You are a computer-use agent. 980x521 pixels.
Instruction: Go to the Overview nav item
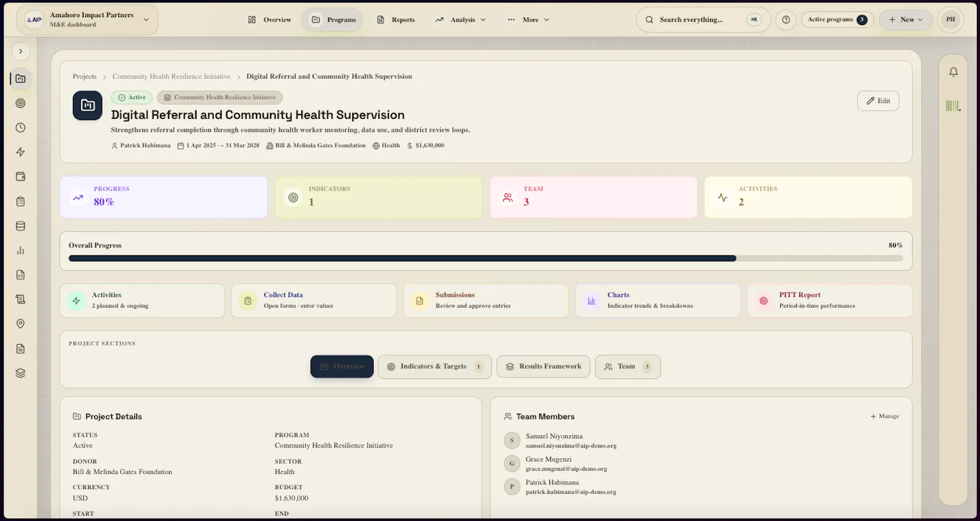269,20
